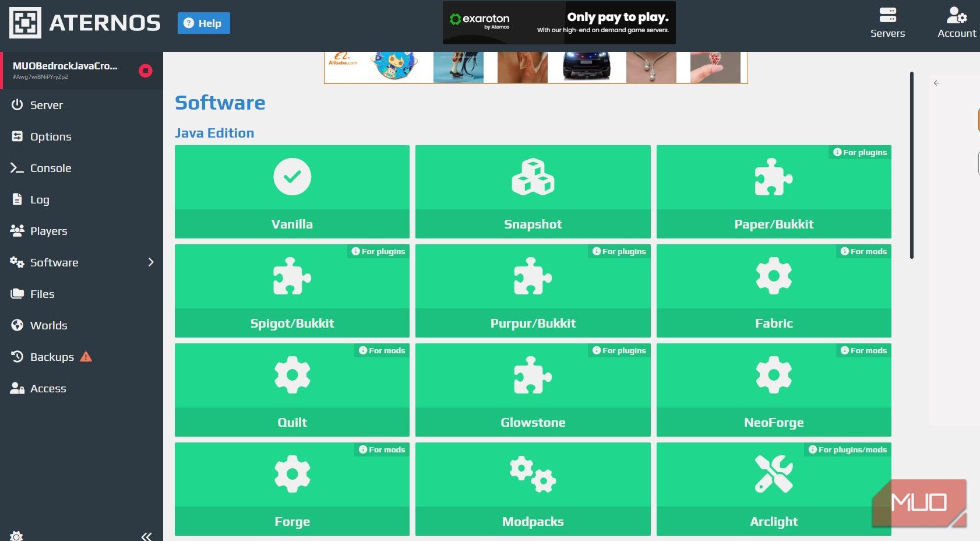Open the settings gear at bottom left
The width and height of the screenshot is (980, 541).
coord(17,535)
